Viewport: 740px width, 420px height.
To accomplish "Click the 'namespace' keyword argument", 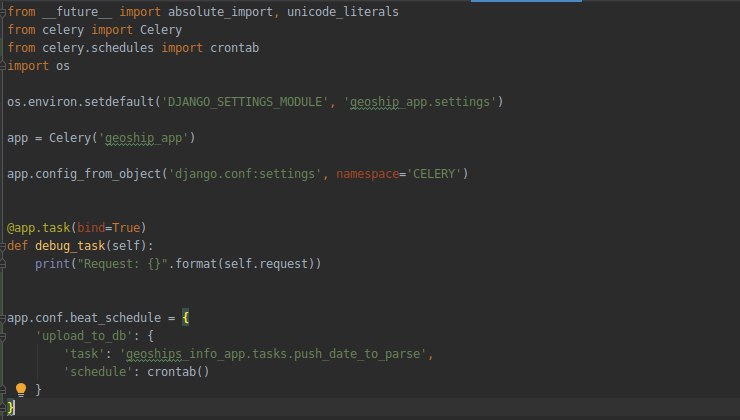I will point(367,174).
